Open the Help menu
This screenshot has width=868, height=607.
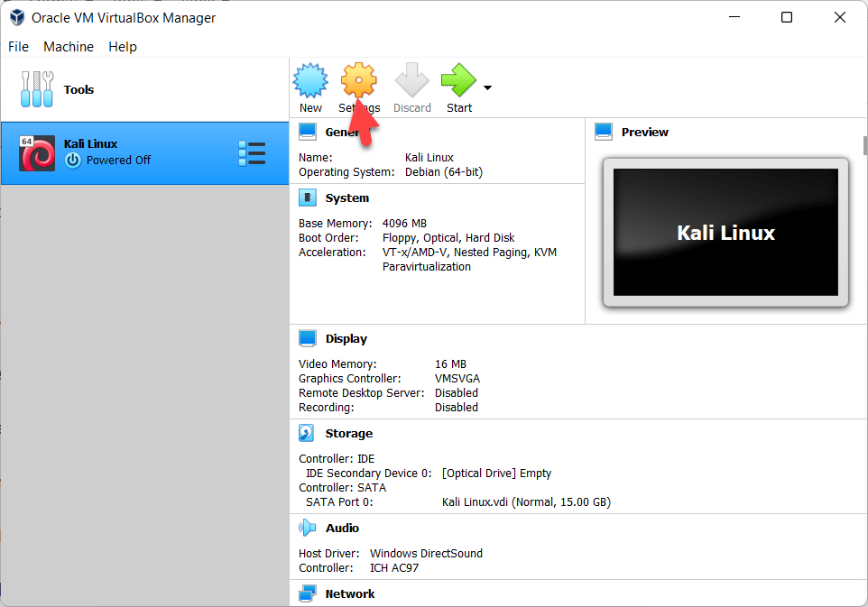click(x=123, y=47)
